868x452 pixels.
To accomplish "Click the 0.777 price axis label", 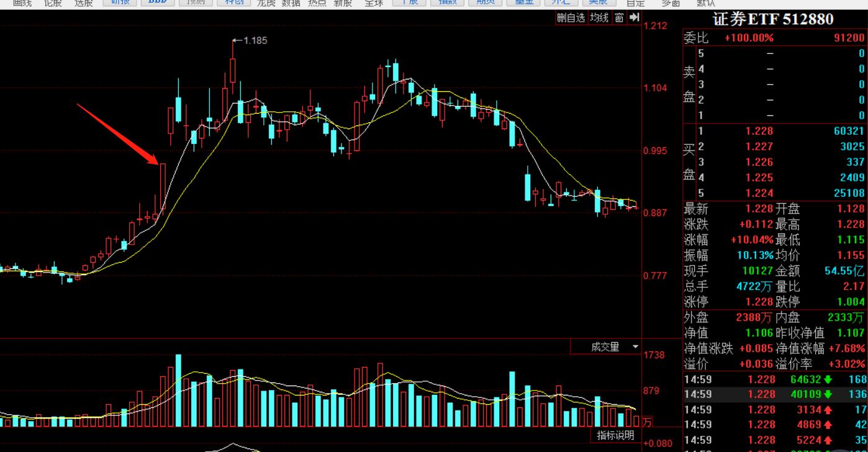I will tap(656, 276).
